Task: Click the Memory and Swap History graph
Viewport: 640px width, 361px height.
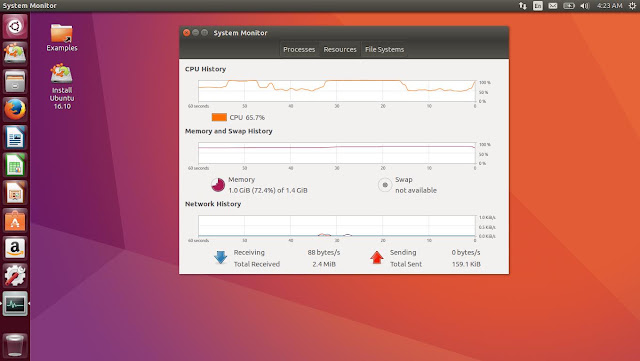Action: [337, 153]
